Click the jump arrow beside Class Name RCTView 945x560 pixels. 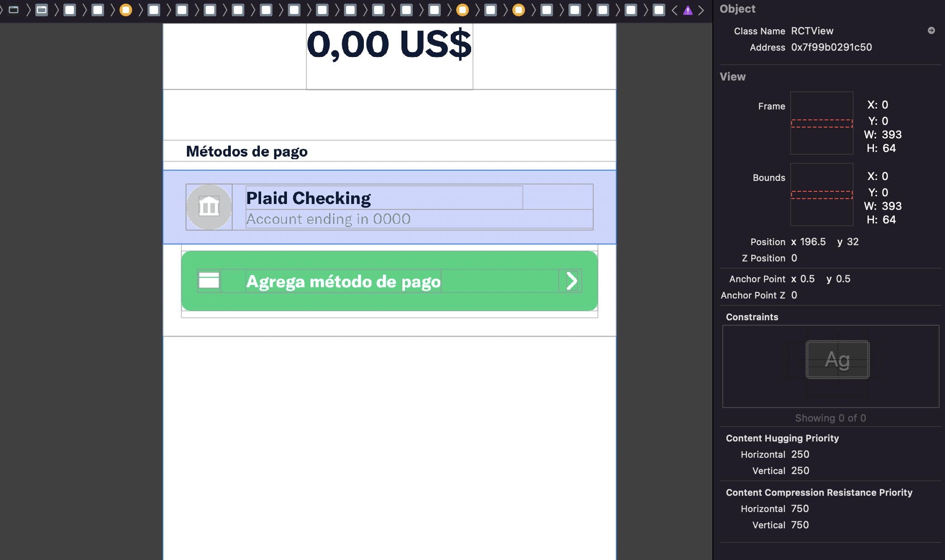931,30
